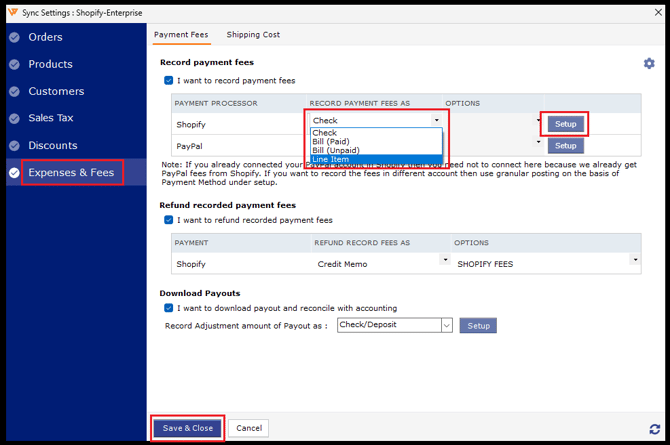
Task: Click the settings gear icon
Action: pyautogui.click(x=649, y=63)
